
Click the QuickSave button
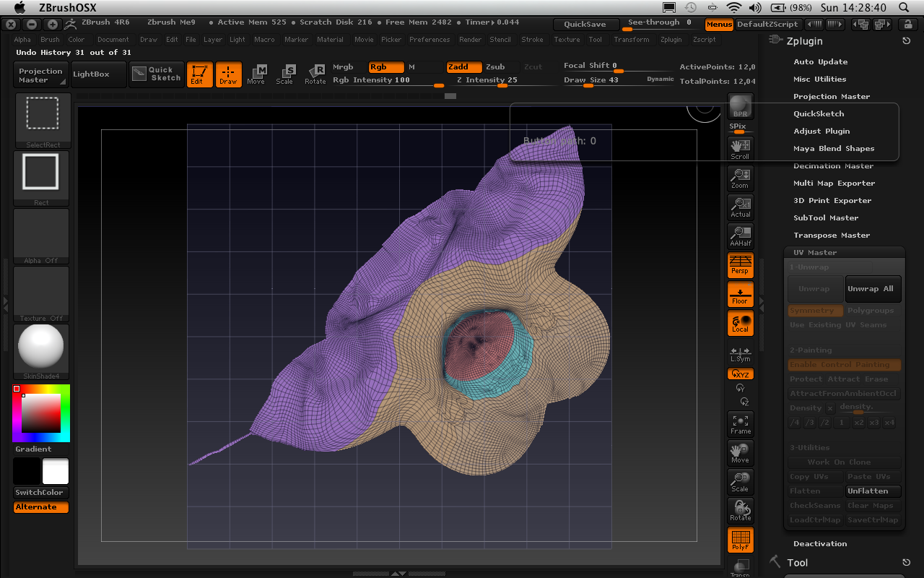(585, 24)
